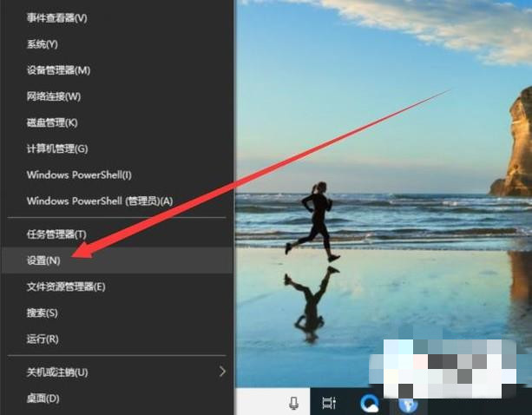Open the round blue taskbar app icon
The height and width of the screenshot is (415, 532).
click(x=408, y=405)
